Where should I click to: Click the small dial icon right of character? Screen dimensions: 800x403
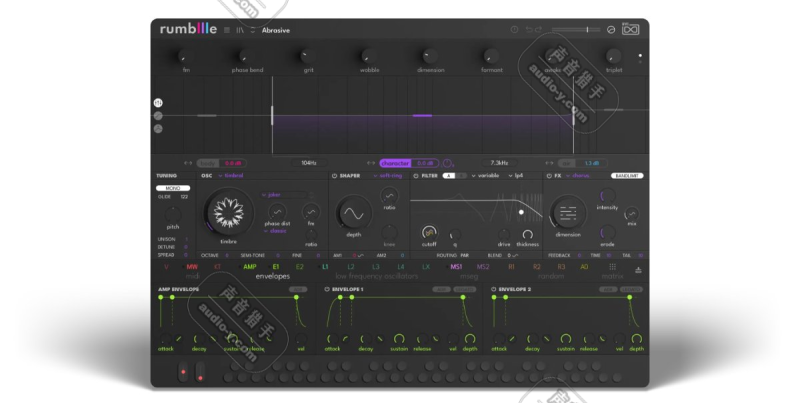pos(447,163)
